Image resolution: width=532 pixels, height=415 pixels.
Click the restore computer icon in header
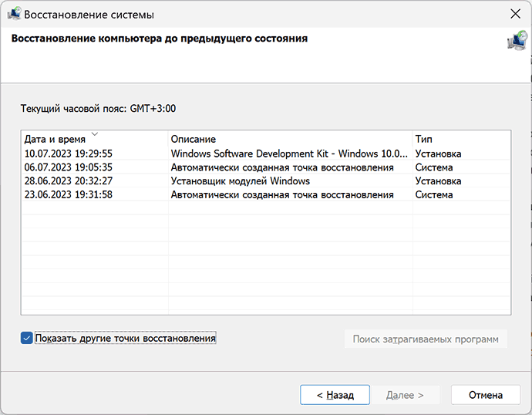[x=517, y=40]
